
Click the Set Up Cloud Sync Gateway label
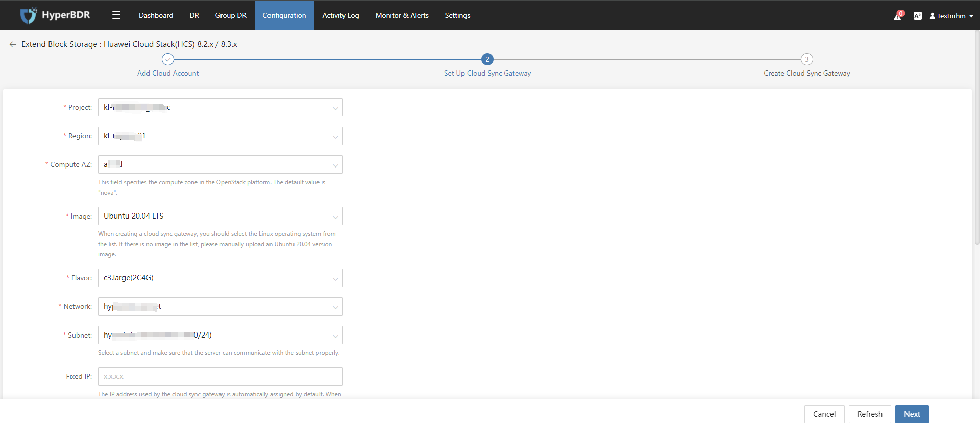[x=487, y=73]
